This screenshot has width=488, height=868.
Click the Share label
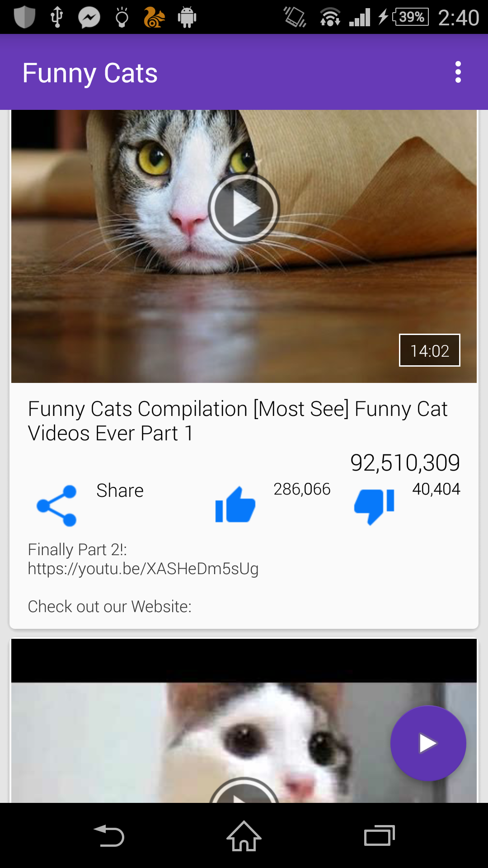pos(120,491)
